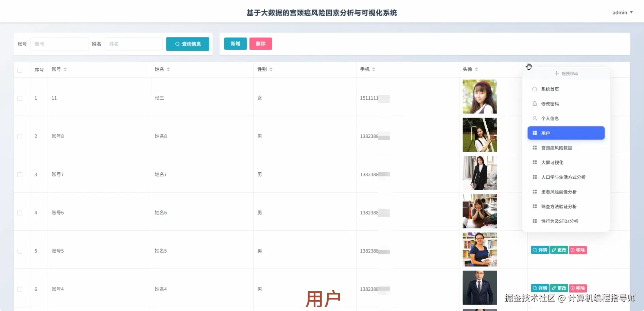The height and width of the screenshot is (311, 644).
Task: Check the box for row 账号6
Action: click(20, 213)
